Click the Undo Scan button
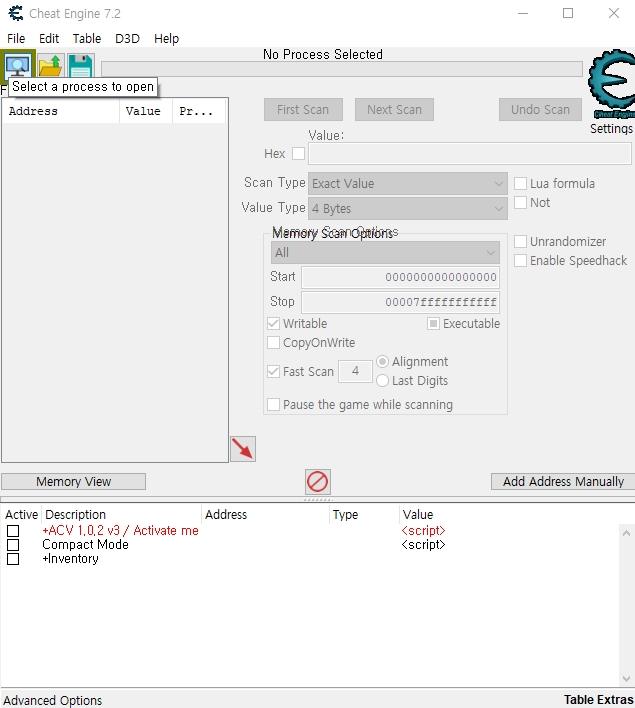The height and width of the screenshot is (708, 635). (x=540, y=110)
